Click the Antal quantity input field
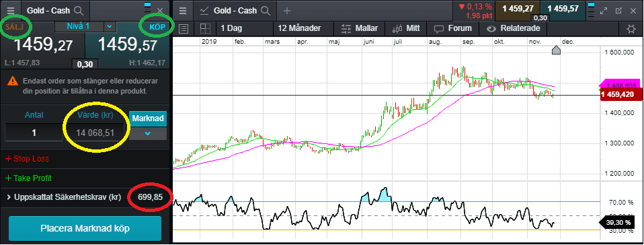The image size is (644, 245). (34, 133)
